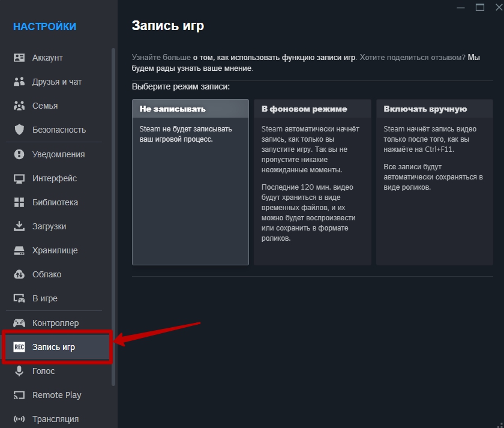Screen dimensions: 504x428
Task: Choose the В фоновом режиме recording mode
Action: [x=313, y=182]
